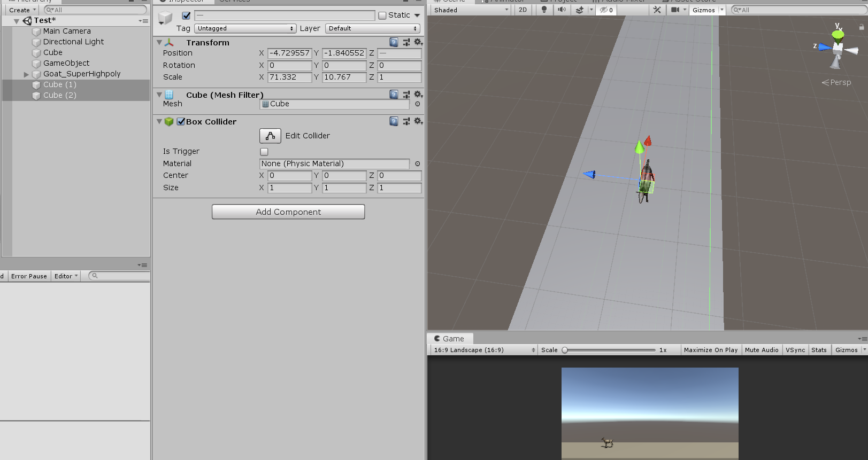Image resolution: width=868 pixels, height=460 pixels.
Task: Toggle Stats overlay in Game view
Action: 819,350
